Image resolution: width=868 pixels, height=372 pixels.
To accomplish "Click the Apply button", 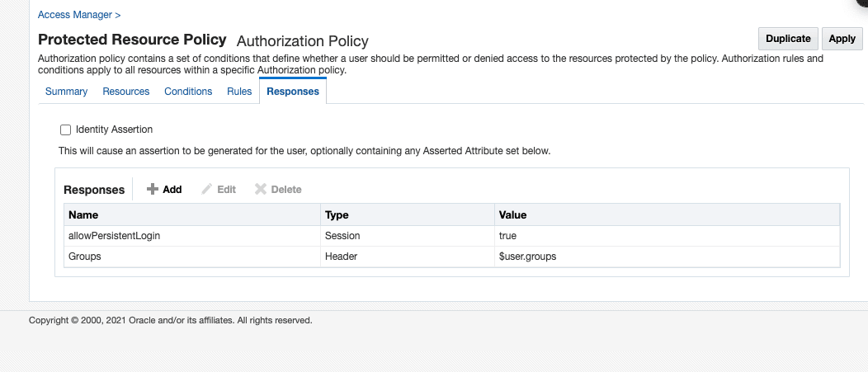I will click(x=842, y=39).
